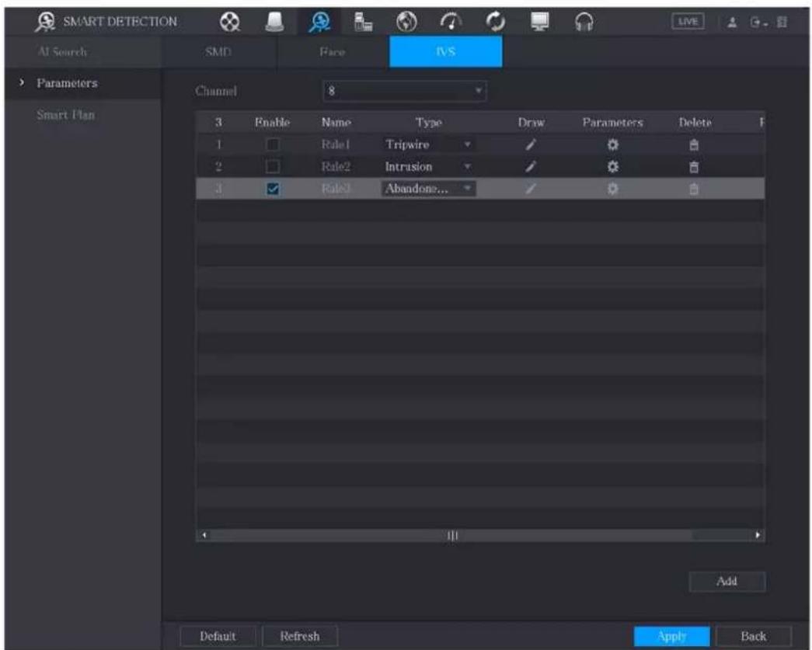This screenshot has width=812, height=650.
Task: Click the horizontal scrollbar thumb
Action: [452, 535]
